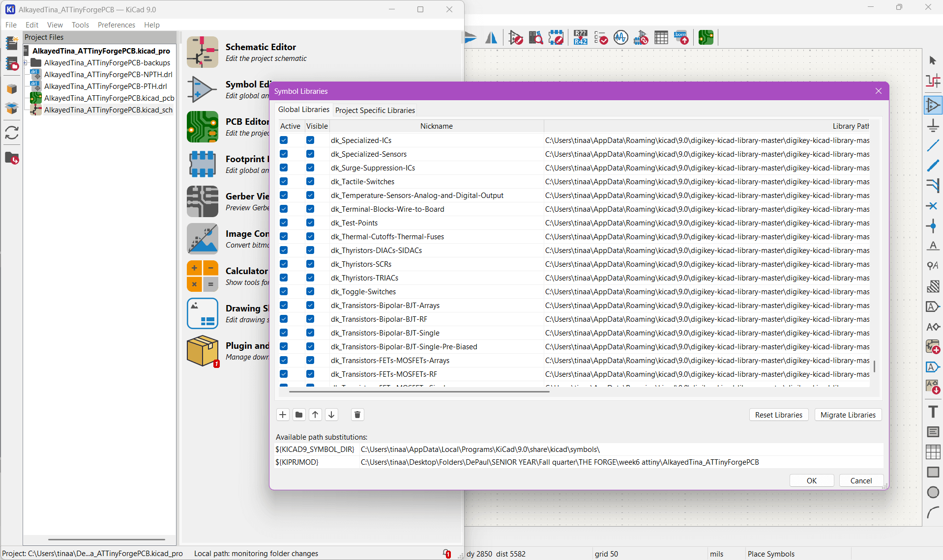This screenshot has height=560, width=943.
Task: Uncheck Visible for dk_Test-Points library
Action: click(x=310, y=223)
